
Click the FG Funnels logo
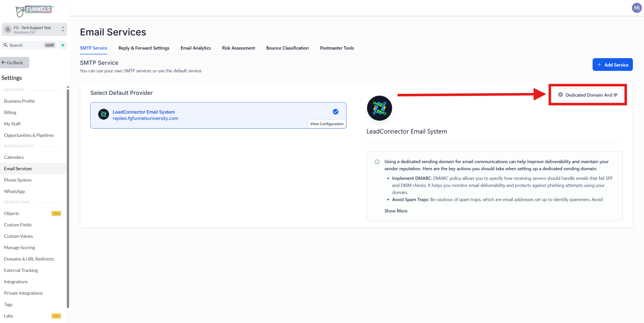(x=34, y=11)
